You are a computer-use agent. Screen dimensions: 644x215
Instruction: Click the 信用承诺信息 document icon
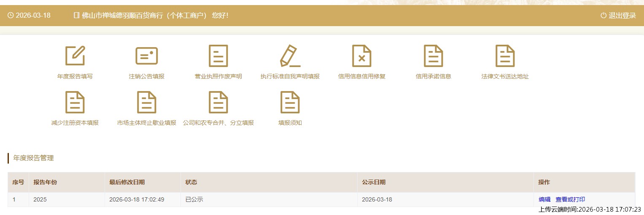[x=433, y=56]
